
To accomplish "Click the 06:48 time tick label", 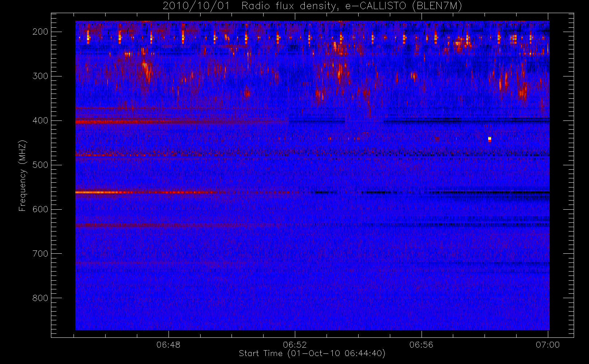I will coord(169,345).
